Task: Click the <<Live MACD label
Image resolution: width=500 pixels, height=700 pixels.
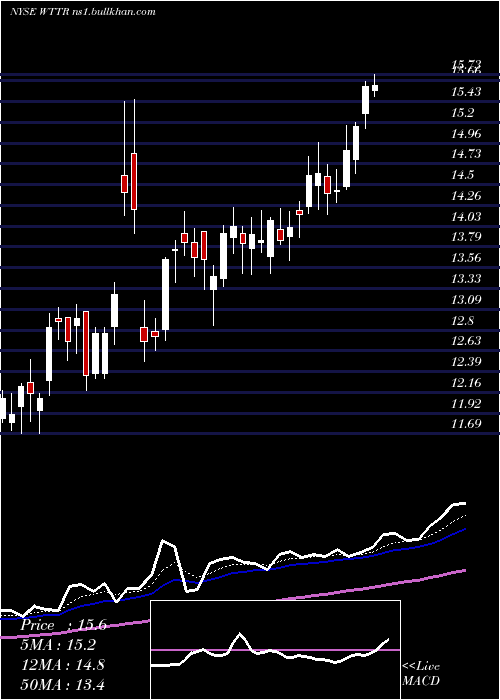Action: coord(421,673)
